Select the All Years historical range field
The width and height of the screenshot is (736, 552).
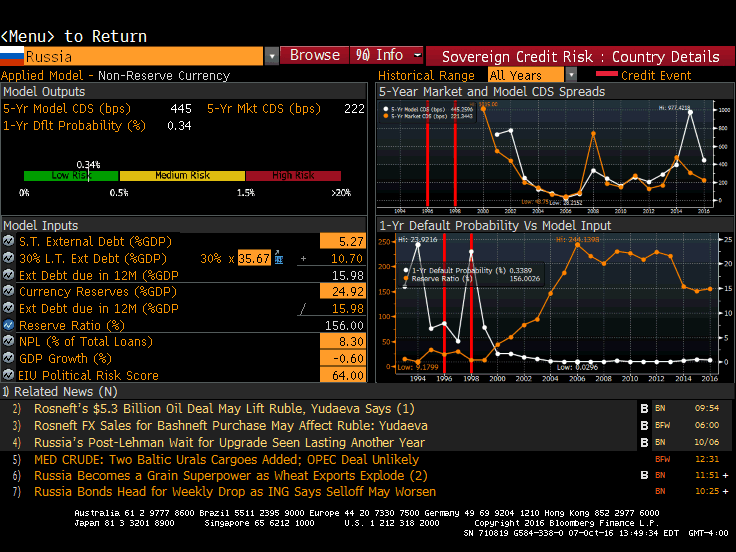[526, 75]
